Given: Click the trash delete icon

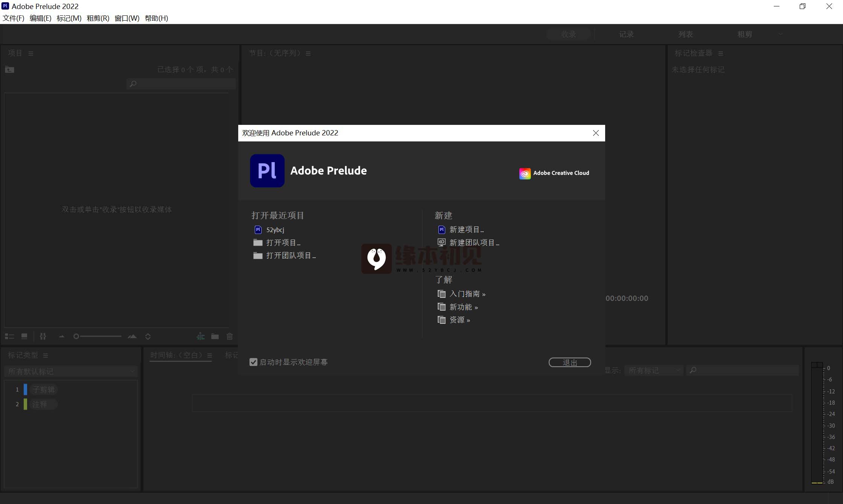Looking at the screenshot, I should (230, 336).
